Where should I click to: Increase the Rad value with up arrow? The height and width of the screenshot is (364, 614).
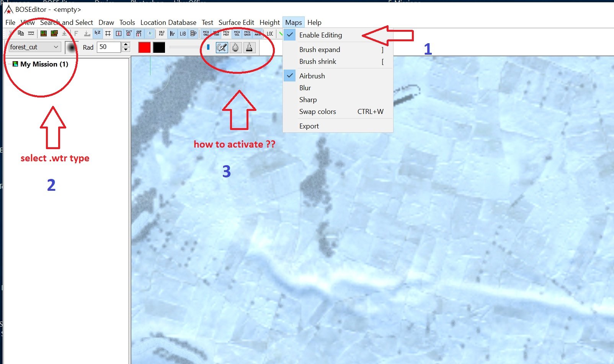click(x=126, y=44)
